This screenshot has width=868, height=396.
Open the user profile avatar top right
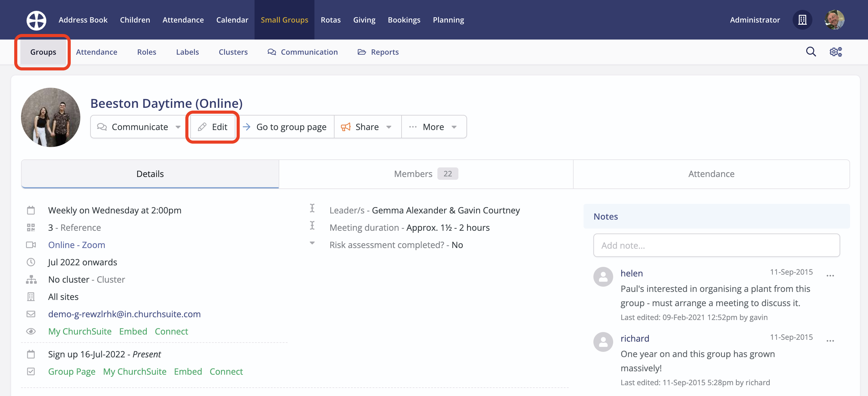[x=835, y=20]
